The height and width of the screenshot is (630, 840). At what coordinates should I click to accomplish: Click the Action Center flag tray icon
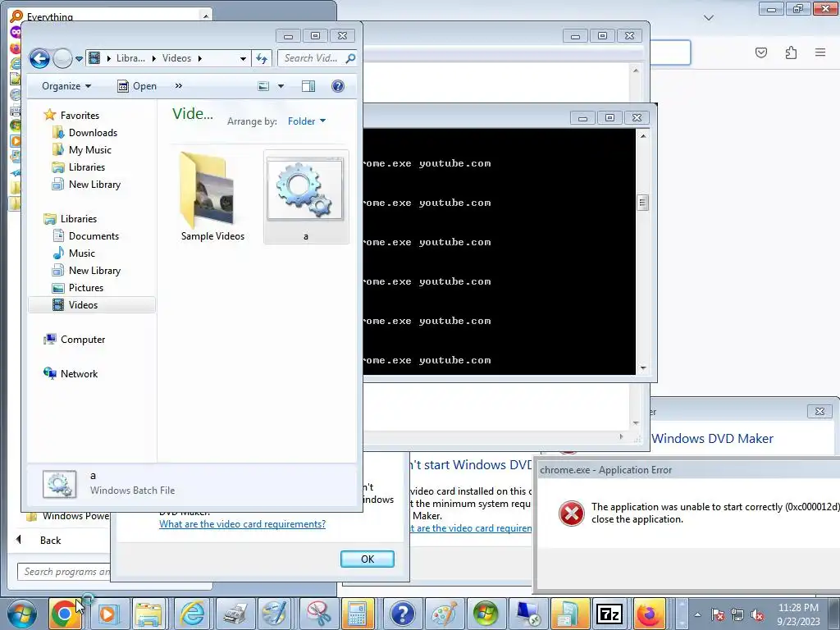pyautogui.click(x=718, y=614)
